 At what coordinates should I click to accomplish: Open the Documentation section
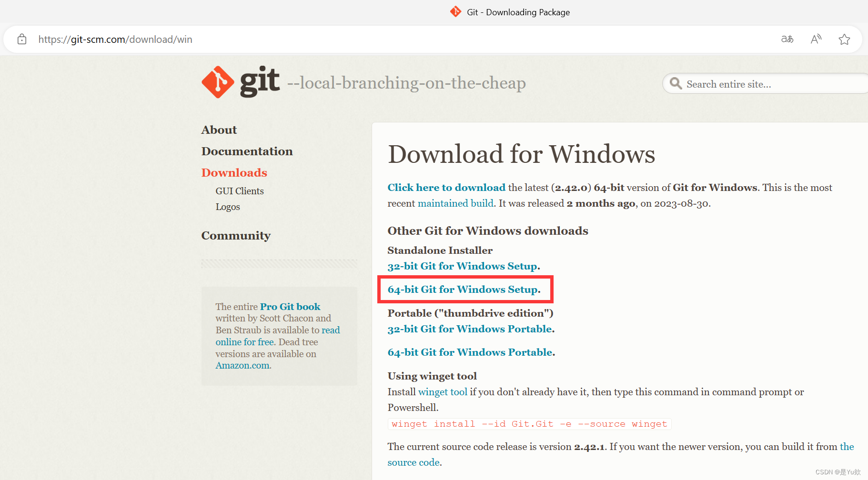(x=247, y=151)
